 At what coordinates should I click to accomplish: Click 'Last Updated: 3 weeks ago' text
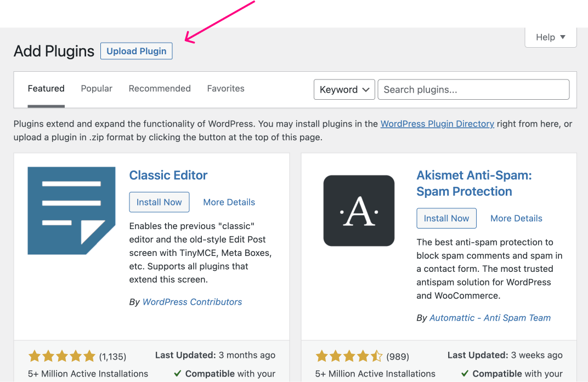click(505, 355)
